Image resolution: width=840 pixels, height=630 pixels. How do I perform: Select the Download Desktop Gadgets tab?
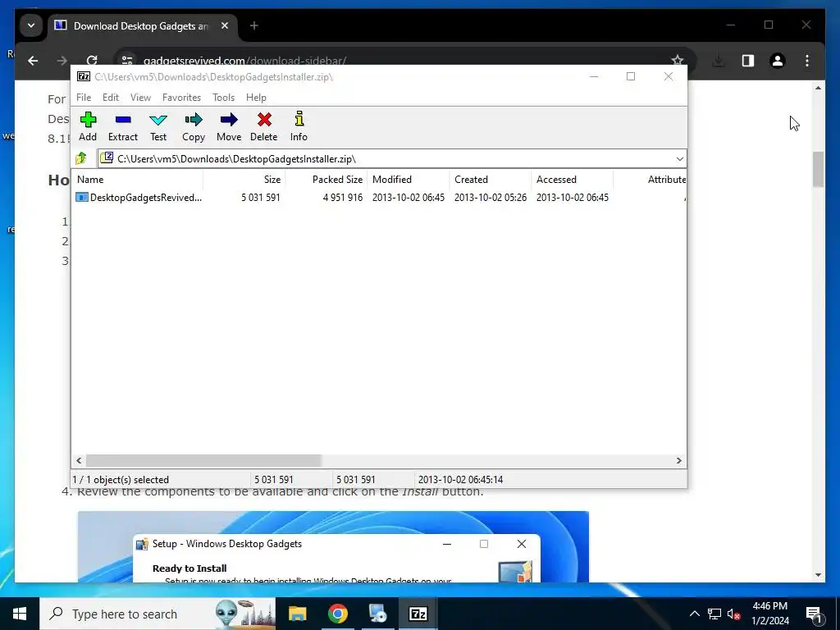tap(142, 25)
